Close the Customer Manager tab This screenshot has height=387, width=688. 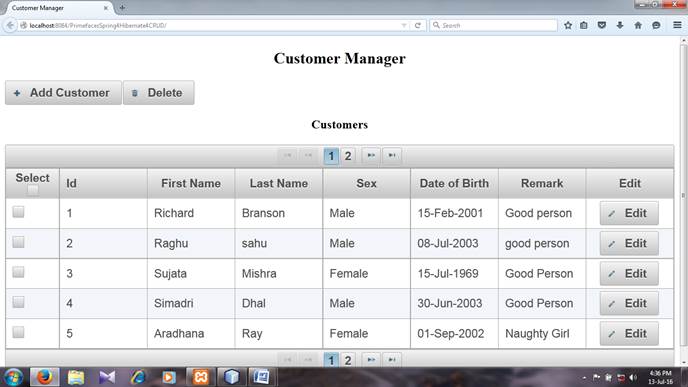pyautogui.click(x=106, y=8)
